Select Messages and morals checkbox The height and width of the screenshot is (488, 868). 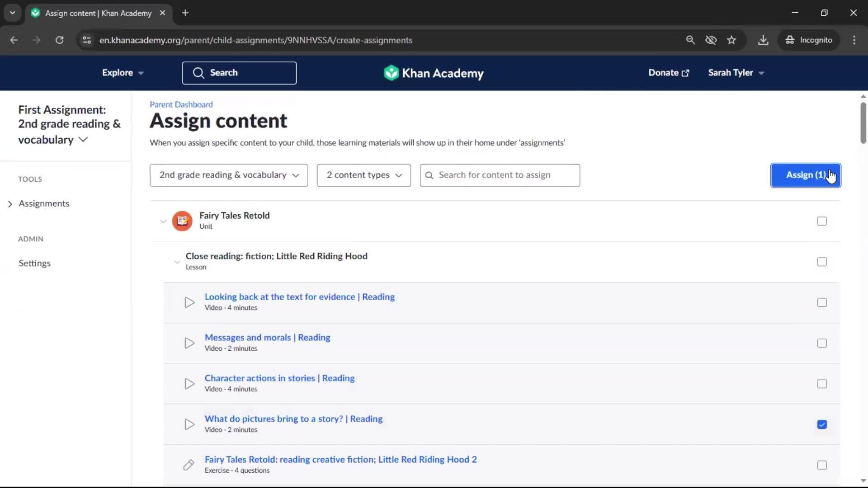coord(822,343)
